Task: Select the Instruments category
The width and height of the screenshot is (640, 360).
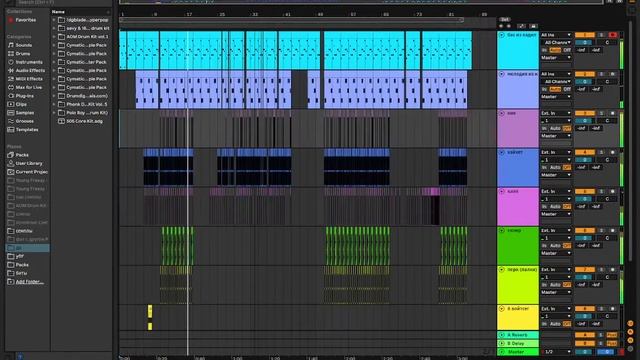Action: pyautogui.click(x=29, y=62)
